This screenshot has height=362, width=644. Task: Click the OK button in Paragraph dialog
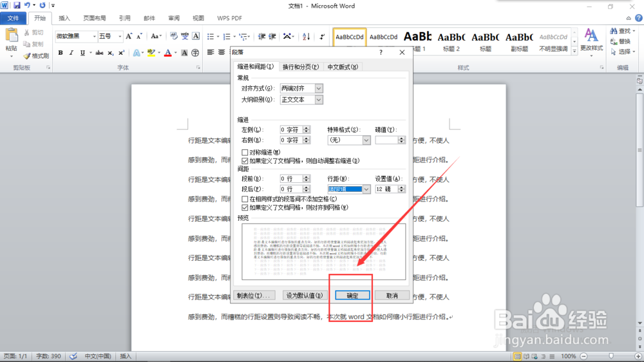(x=352, y=296)
